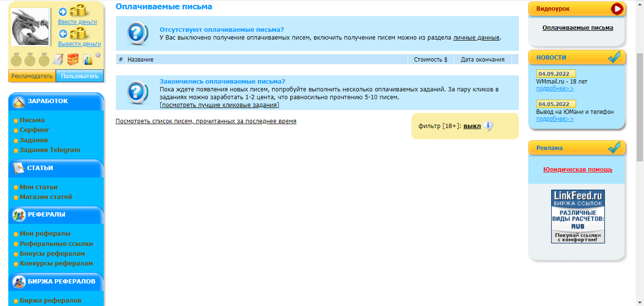Click the scrollbar down arrow button

tap(640, 302)
